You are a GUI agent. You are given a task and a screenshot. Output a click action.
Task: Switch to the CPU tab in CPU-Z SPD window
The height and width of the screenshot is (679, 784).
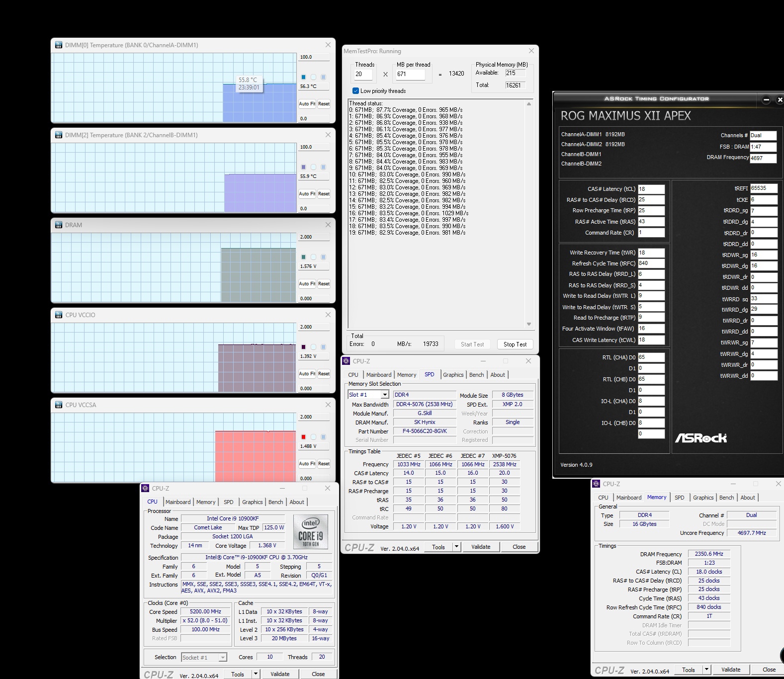point(353,375)
